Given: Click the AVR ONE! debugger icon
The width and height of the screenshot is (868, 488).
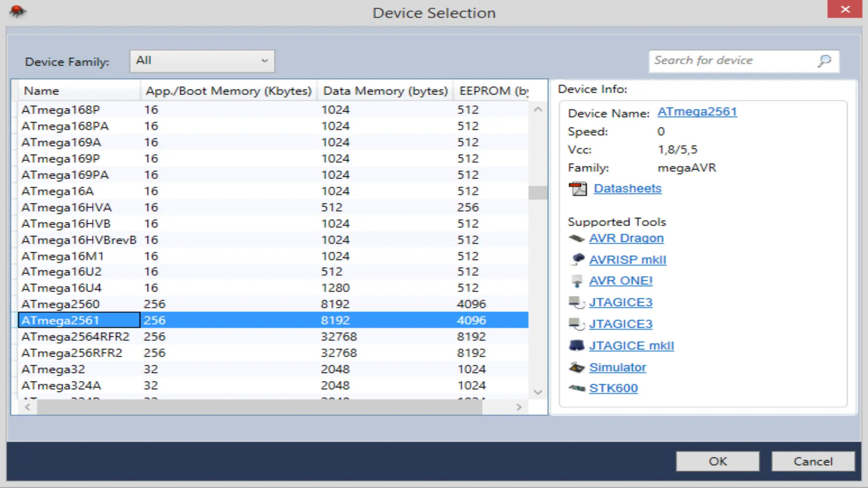Looking at the screenshot, I should [577, 281].
